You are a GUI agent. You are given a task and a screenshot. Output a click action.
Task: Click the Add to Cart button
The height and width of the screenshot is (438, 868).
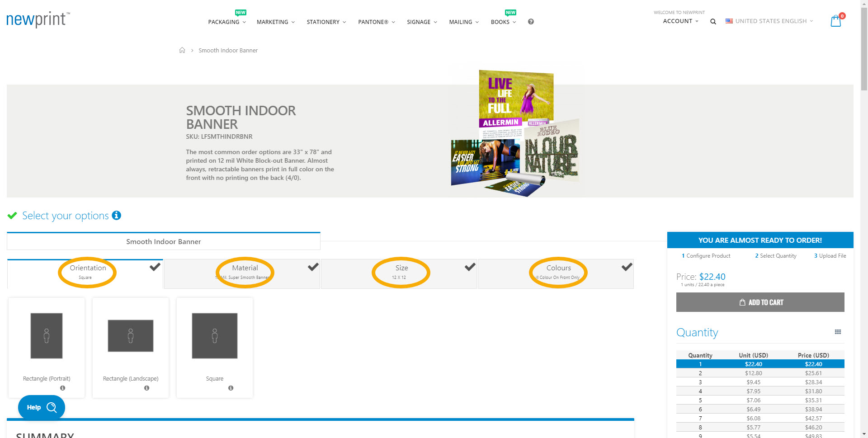point(760,302)
